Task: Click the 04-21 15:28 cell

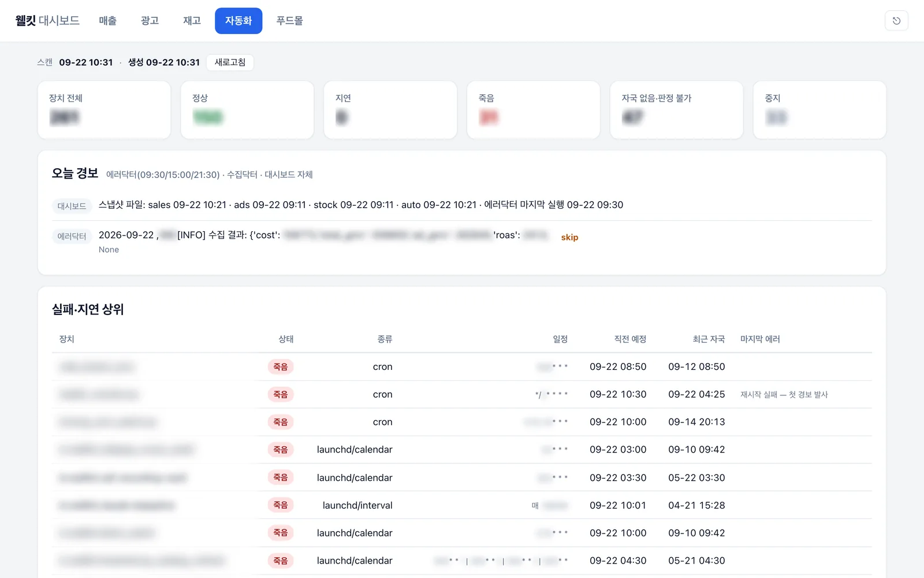Action: (x=696, y=505)
